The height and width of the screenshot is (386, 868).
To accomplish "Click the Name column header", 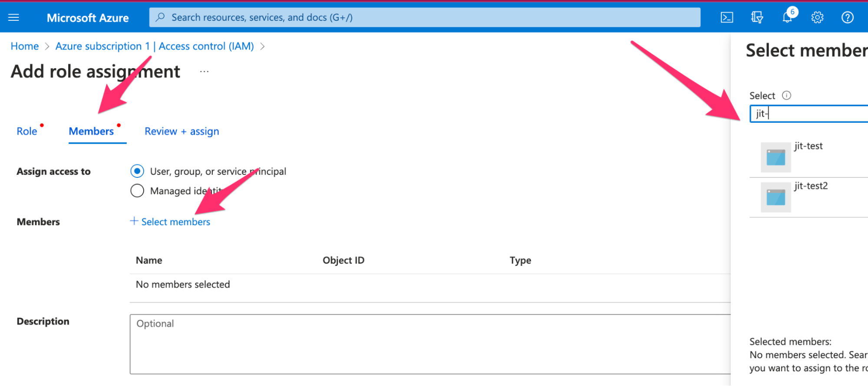I will coord(149,260).
